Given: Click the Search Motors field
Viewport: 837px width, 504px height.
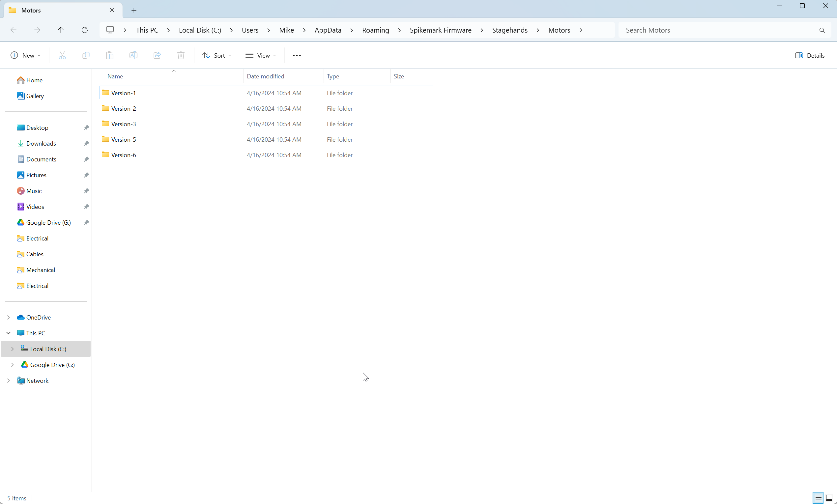Looking at the screenshot, I should (717, 30).
